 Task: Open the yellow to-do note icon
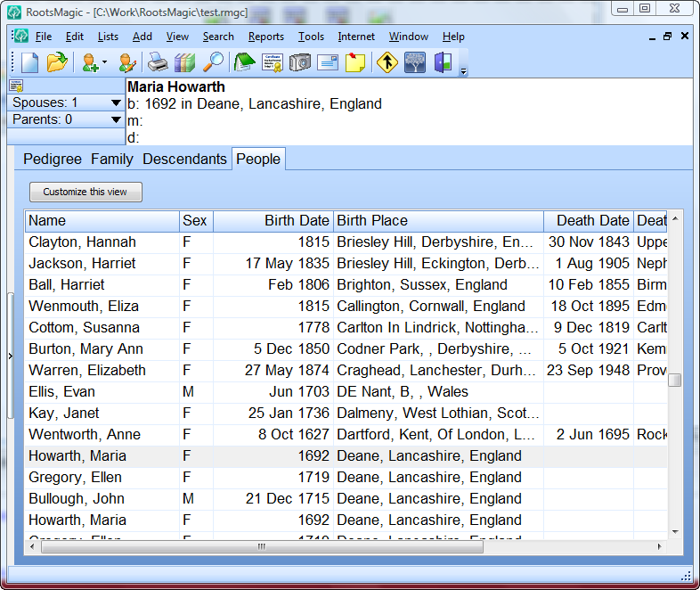coord(355,62)
